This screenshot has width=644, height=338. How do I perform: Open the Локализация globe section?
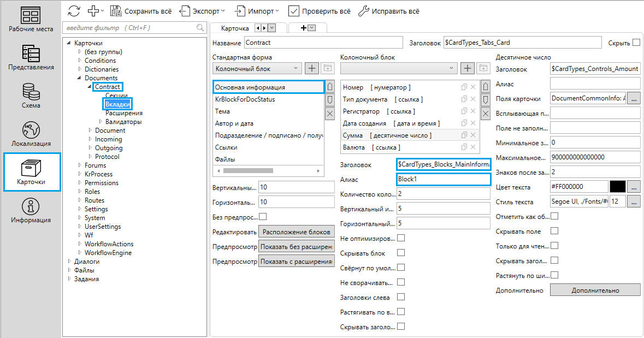31,134
